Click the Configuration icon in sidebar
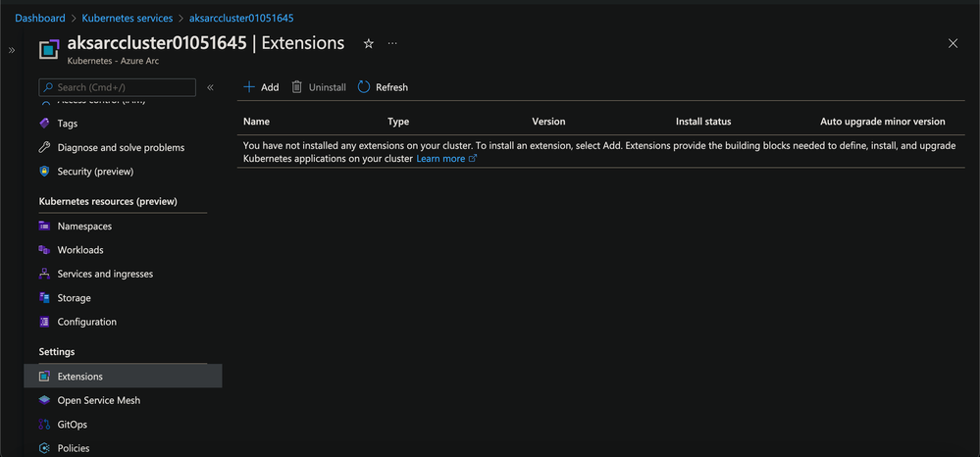Screen dimensions: 980x457 click(x=44, y=322)
